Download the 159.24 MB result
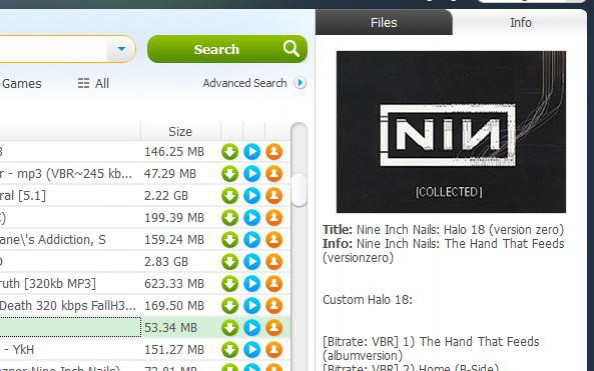 pyautogui.click(x=230, y=240)
